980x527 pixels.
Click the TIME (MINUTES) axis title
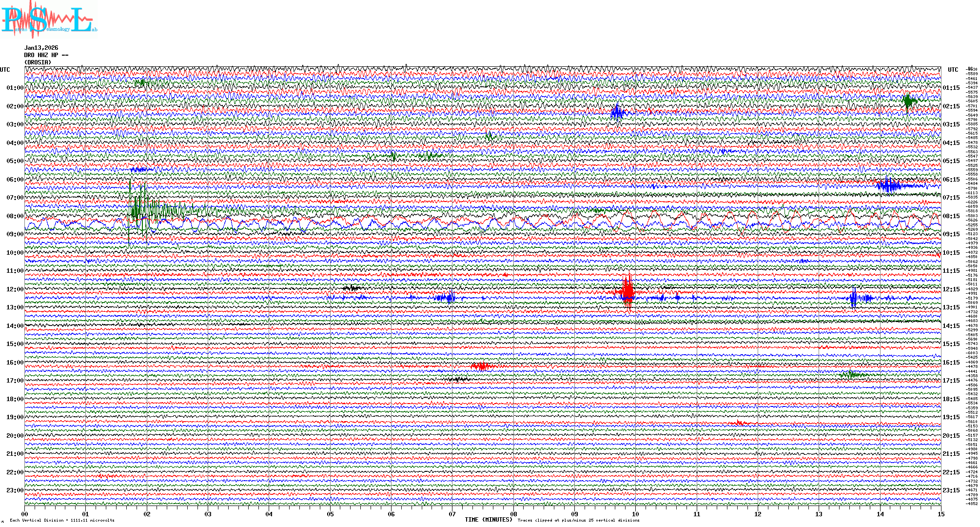(x=488, y=520)
